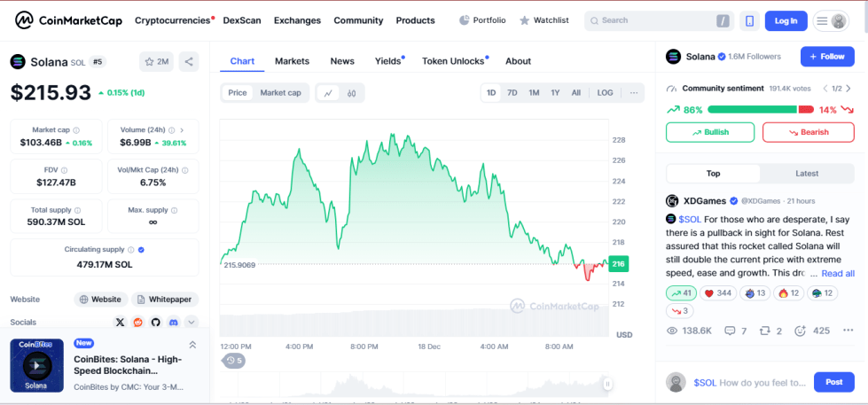Click the chart range slider handle

tap(607, 384)
